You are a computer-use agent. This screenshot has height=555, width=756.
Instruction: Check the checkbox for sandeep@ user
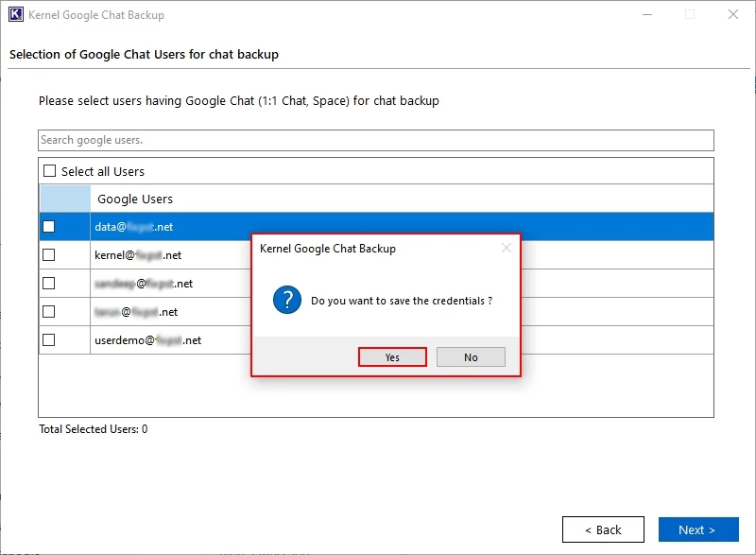coord(49,284)
